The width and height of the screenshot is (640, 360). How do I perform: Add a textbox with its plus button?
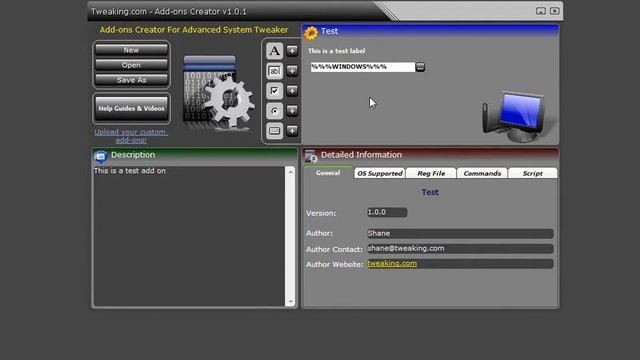click(292, 71)
